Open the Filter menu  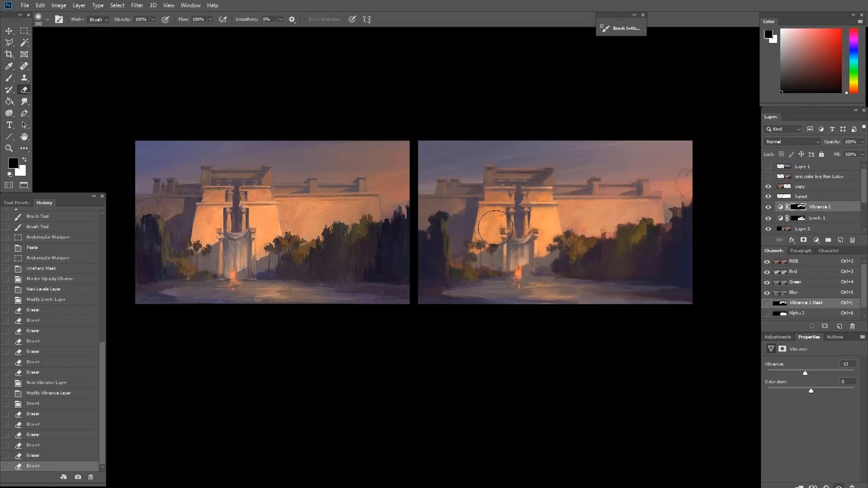click(137, 5)
